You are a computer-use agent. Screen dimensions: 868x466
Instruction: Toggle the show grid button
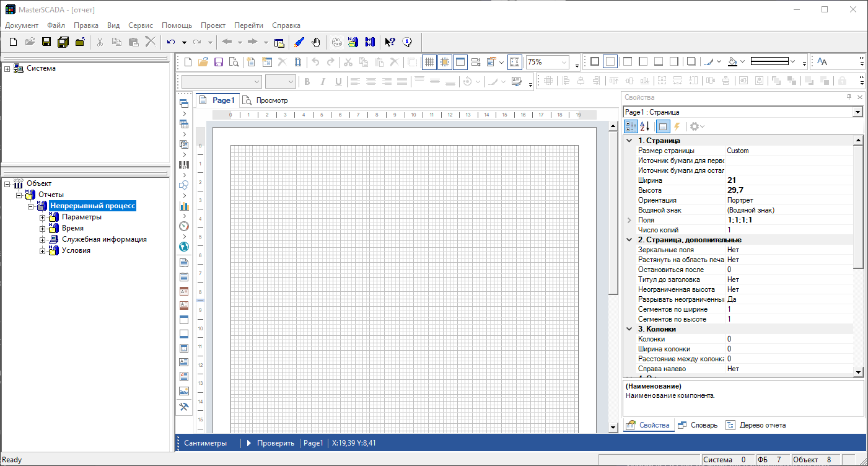[x=429, y=62]
